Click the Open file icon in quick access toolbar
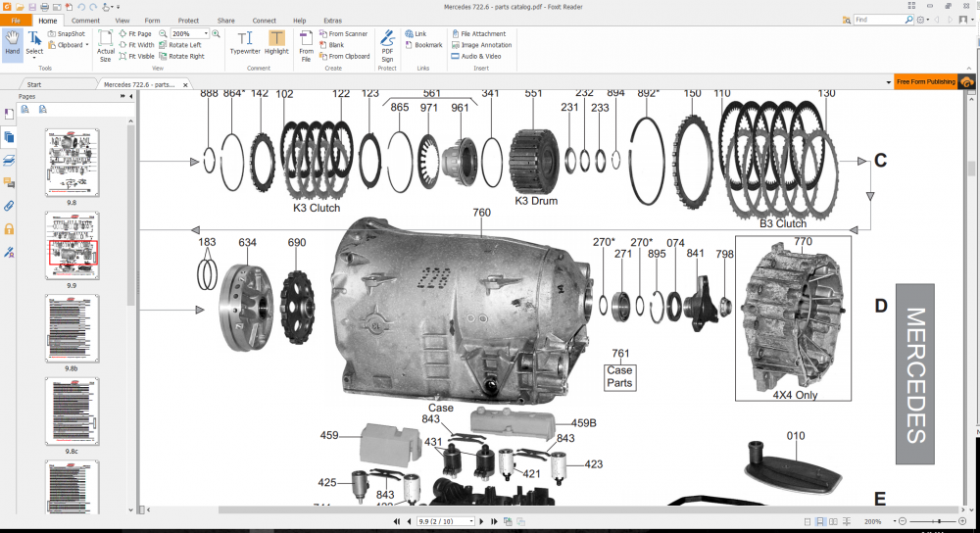Viewport: 980px width, 533px height. 20,7
